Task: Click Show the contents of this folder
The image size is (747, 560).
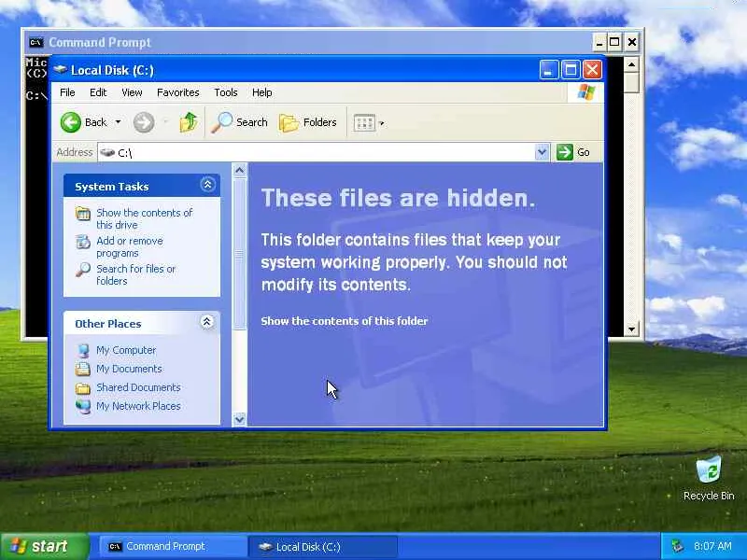Action: click(x=345, y=321)
